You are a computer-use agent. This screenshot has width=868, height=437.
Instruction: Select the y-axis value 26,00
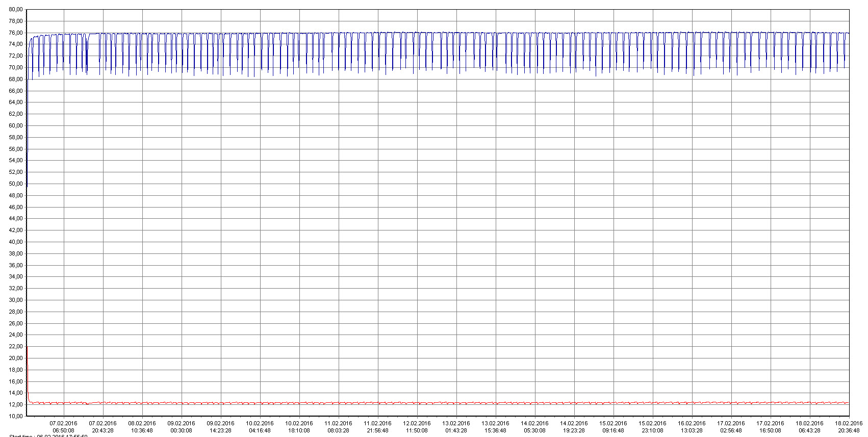point(16,323)
